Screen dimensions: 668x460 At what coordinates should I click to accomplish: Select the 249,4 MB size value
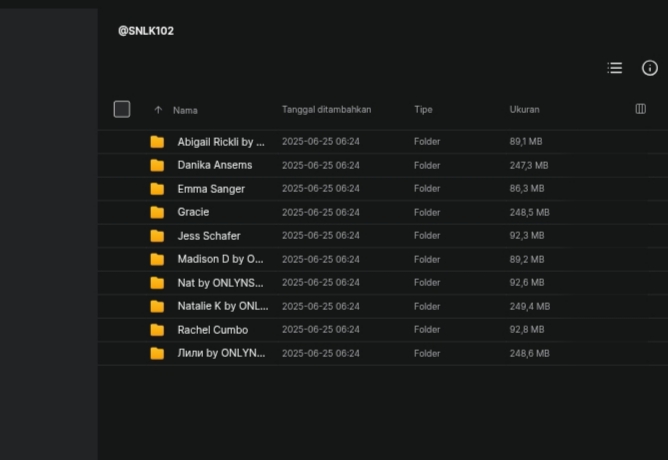[x=530, y=306]
